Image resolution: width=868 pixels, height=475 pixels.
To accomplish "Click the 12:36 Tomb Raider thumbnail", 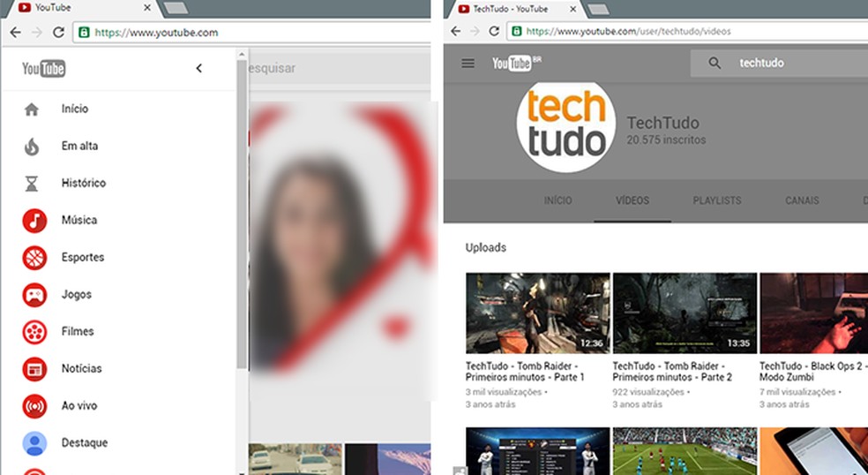I will point(537,313).
